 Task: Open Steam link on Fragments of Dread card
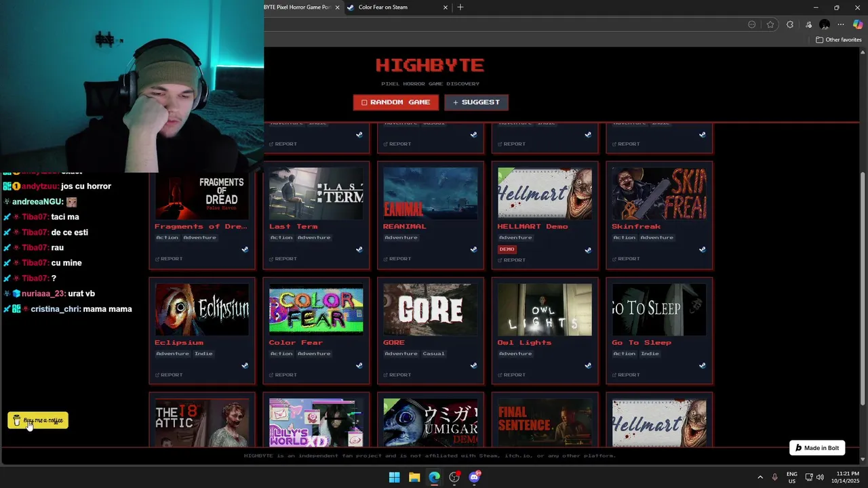(x=245, y=249)
